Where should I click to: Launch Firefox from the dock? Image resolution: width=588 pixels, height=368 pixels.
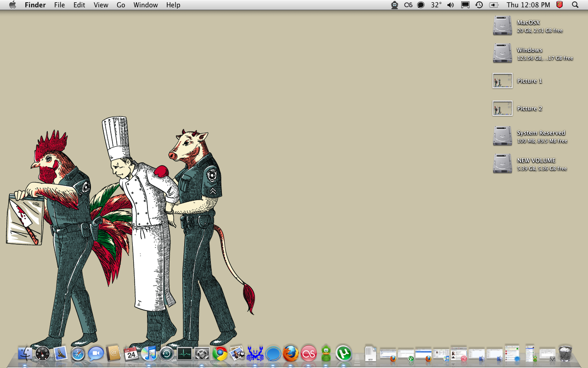[x=291, y=354]
